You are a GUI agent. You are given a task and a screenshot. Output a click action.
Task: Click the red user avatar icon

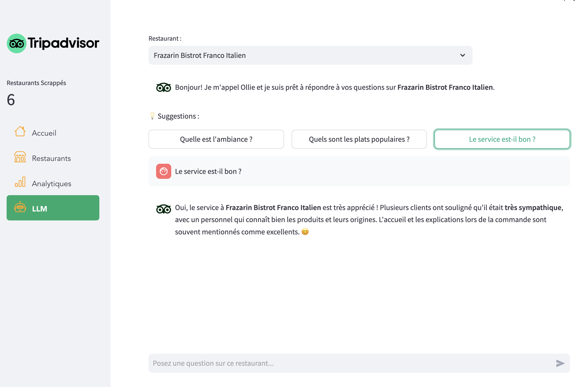click(x=163, y=171)
